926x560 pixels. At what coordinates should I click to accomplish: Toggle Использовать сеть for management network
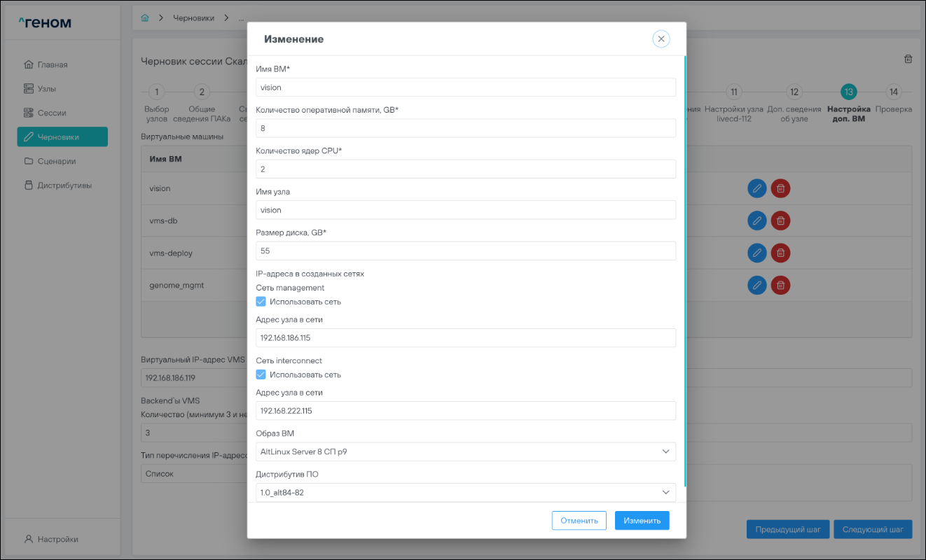point(261,302)
